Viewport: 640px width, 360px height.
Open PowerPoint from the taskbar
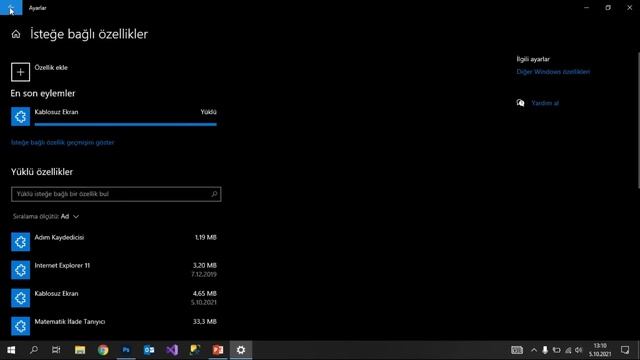tap(218, 350)
